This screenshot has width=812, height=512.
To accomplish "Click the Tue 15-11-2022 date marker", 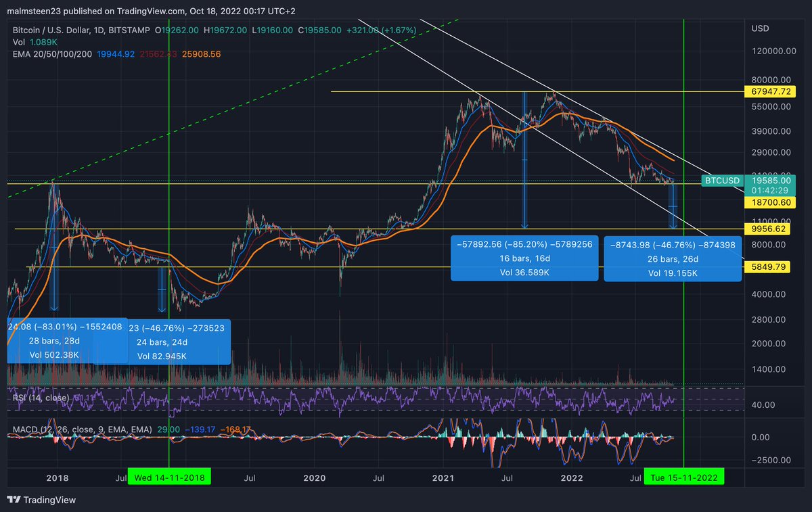I will click(684, 478).
